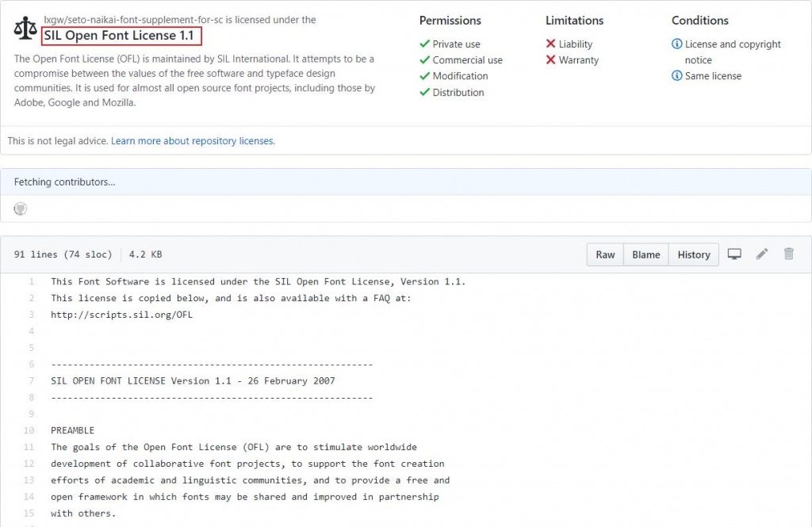Click the contributor avatar placeholder
Image resolution: width=812 pixels, height=527 pixels.
tap(21, 208)
